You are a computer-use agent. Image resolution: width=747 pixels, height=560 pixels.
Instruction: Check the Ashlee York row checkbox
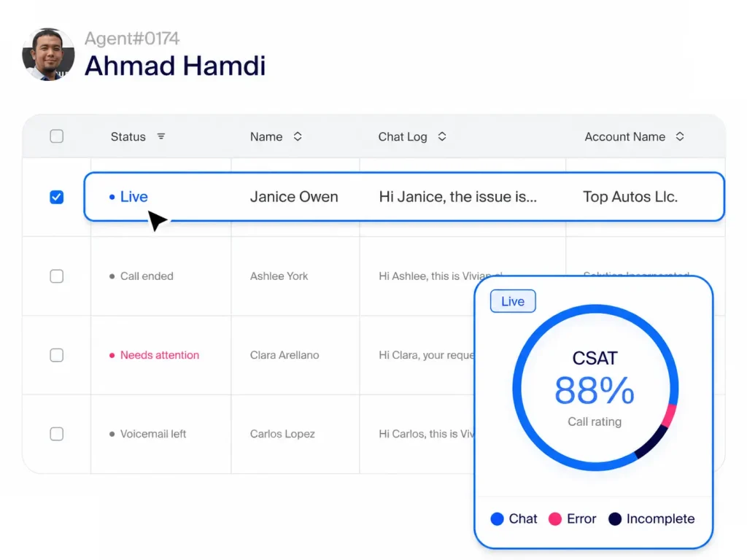click(x=57, y=276)
